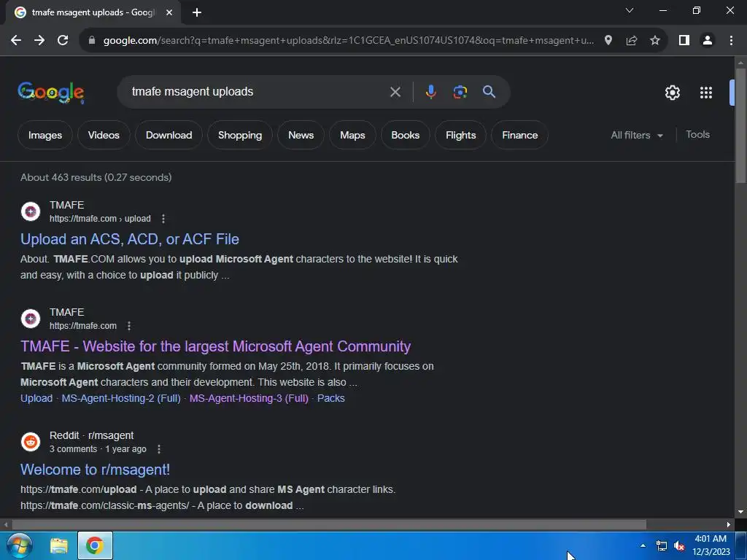Select the Download filter chip
Image resolution: width=747 pixels, height=560 pixels.
tap(169, 135)
